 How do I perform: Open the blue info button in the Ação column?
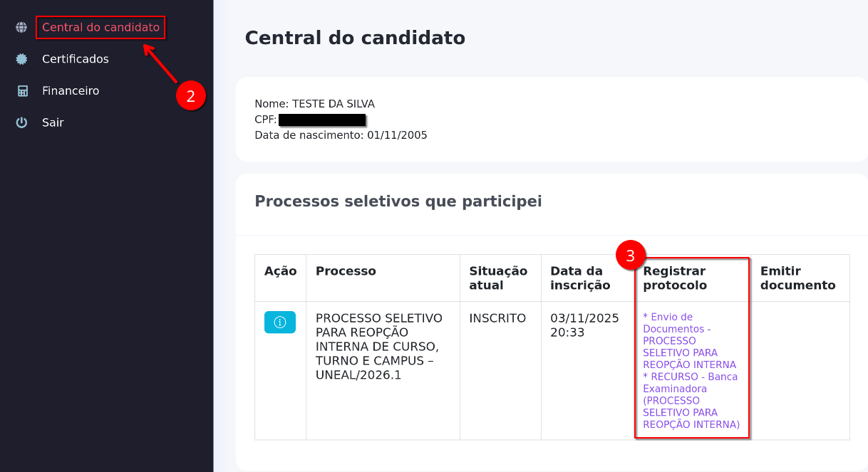pyautogui.click(x=280, y=322)
